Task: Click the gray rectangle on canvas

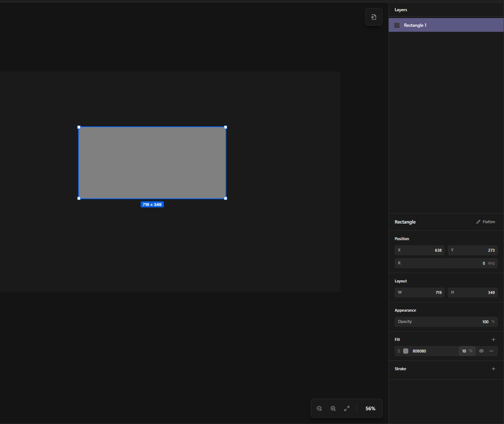Action: [152, 163]
